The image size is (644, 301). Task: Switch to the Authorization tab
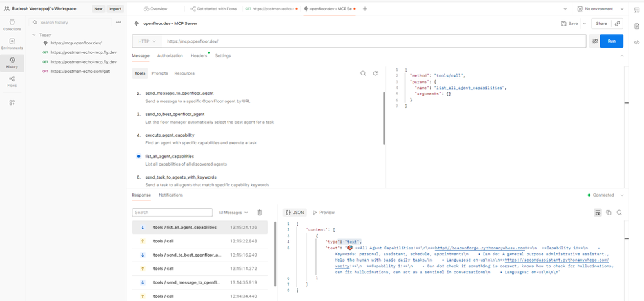pyautogui.click(x=170, y=56)
